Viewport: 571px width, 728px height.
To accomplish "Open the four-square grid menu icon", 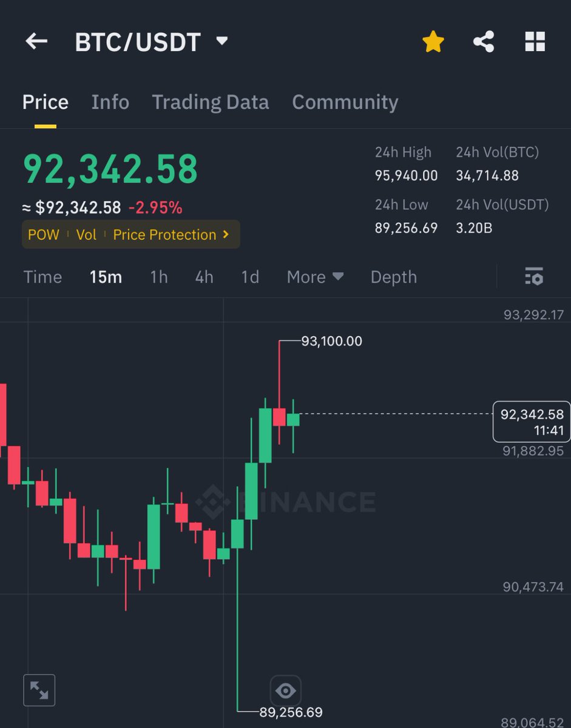I will pos(535,42).
